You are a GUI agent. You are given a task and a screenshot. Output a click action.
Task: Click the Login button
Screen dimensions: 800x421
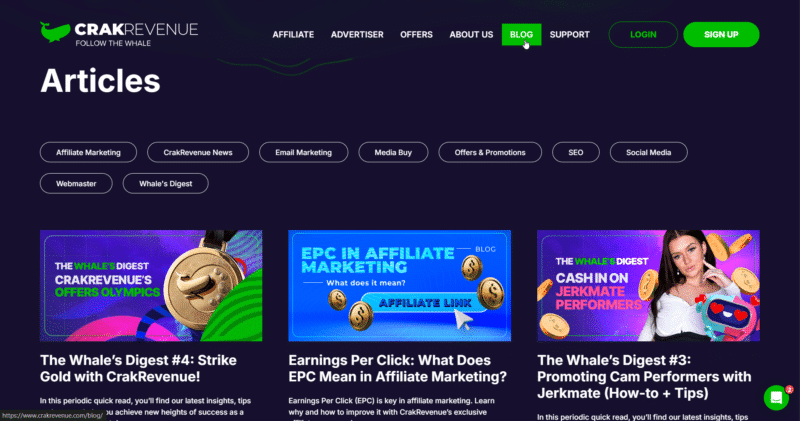tap(643, 35)
